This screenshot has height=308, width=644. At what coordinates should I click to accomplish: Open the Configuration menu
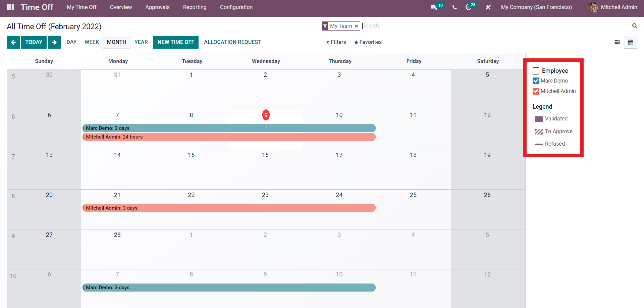236,7
